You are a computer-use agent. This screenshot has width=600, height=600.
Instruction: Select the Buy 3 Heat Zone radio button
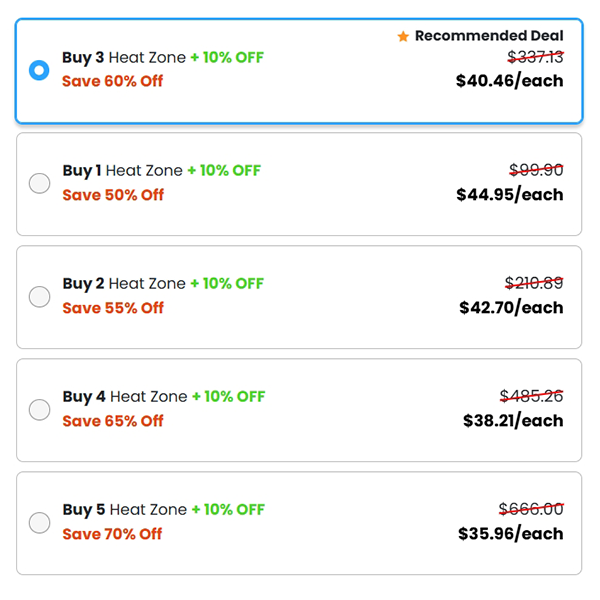pos(39,70)
